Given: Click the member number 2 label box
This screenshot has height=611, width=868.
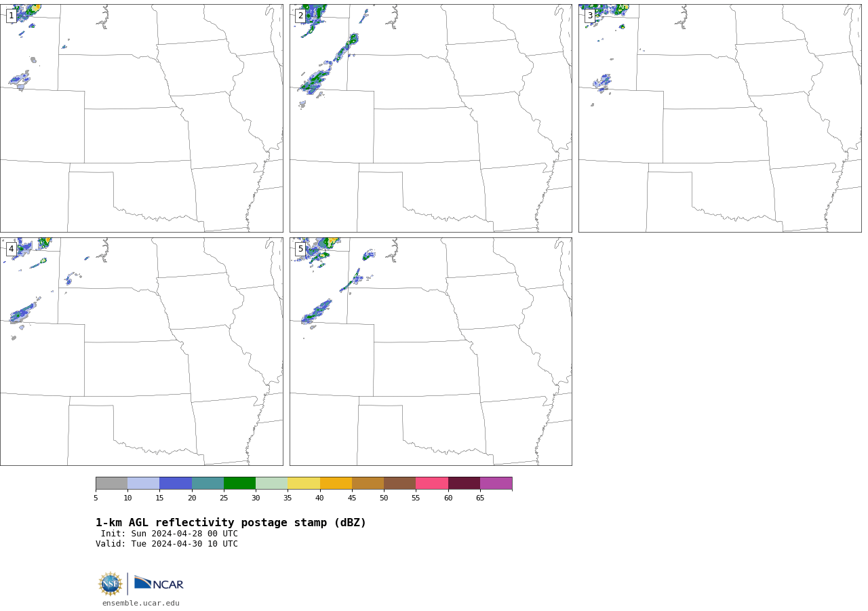Looking at the screenshot, I should click(300, 16).
